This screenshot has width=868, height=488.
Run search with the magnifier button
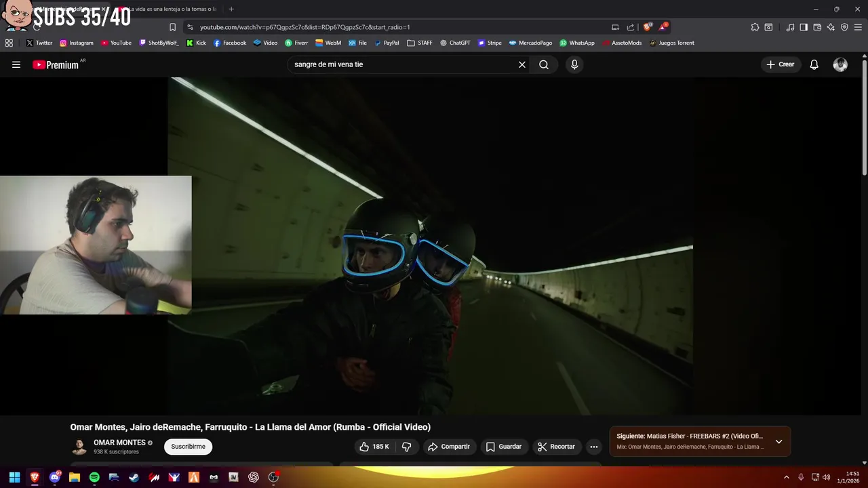pyautogui.click(x=544, y=64)
